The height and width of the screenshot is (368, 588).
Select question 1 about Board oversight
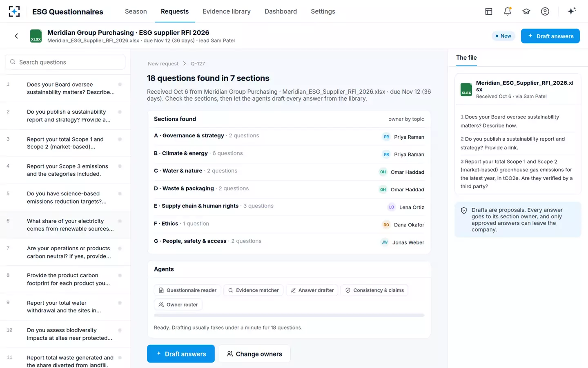pos(65,88)
